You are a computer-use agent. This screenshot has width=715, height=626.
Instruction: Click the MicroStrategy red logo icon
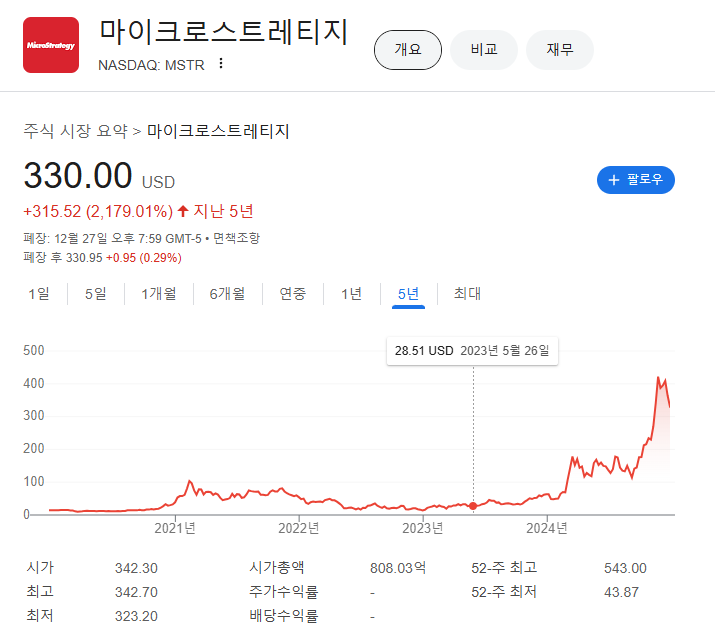click(51, 45)
